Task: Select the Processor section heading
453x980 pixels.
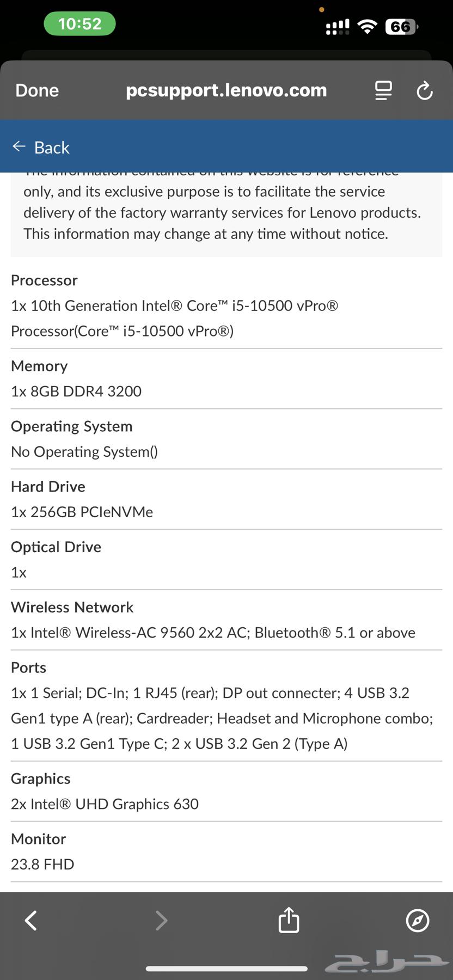Action: (44, 280)
